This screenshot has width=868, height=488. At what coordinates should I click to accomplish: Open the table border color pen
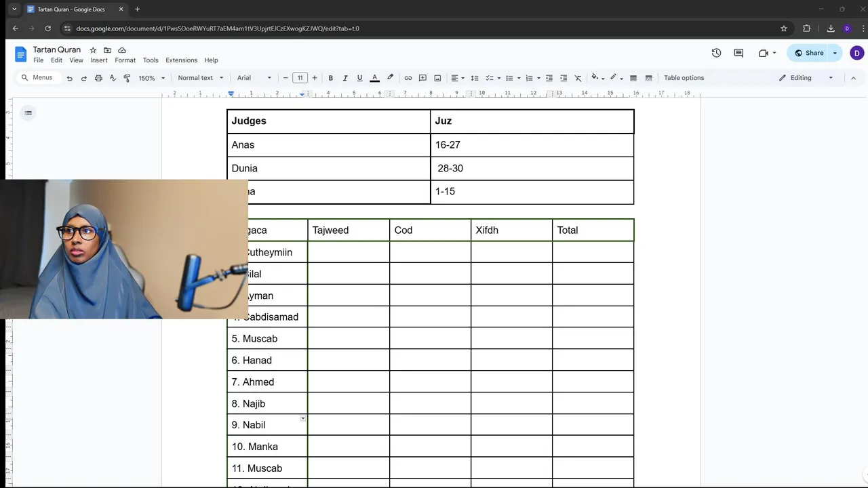[x=616, y=78]
